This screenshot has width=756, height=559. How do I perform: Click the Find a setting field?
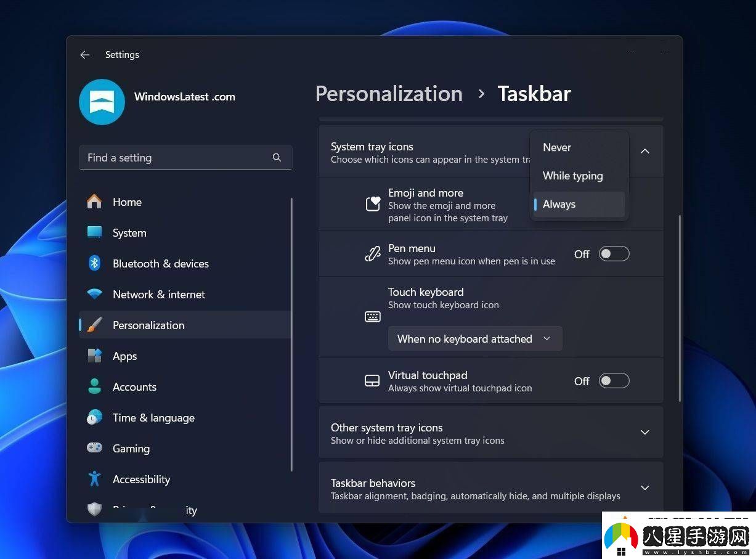(x=176, y=158)
